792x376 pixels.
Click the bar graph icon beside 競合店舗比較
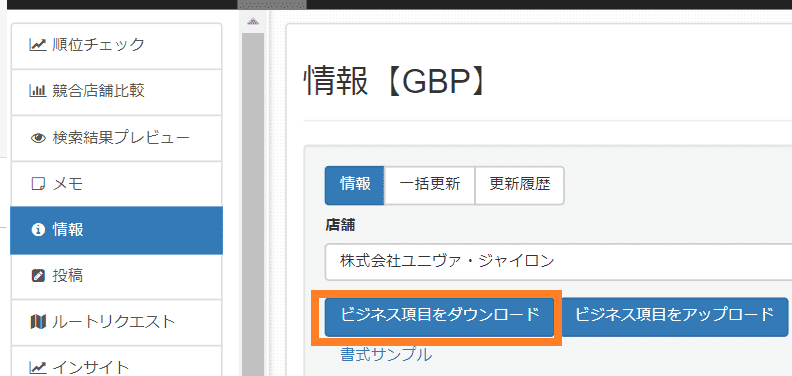click(38, 91)
